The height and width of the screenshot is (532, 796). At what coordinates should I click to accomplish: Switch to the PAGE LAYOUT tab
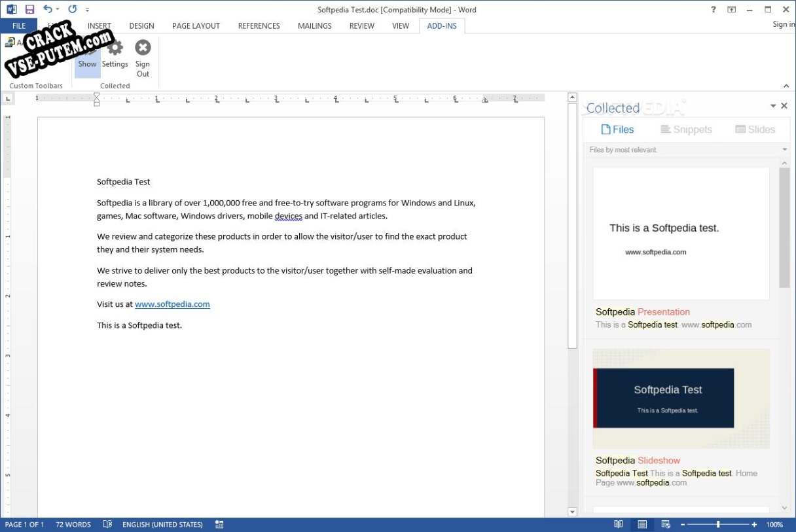click(196, 26)
